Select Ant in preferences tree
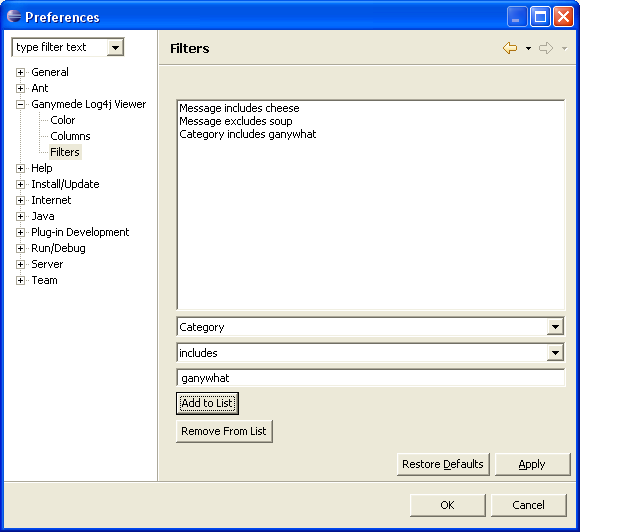Viewport: 640px width, 532px height. click(40, 88)
